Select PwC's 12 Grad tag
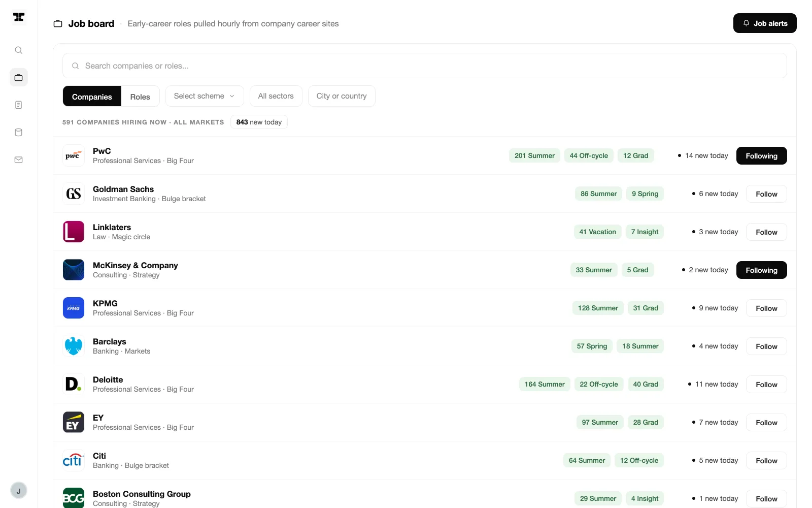 pos(636,155)
